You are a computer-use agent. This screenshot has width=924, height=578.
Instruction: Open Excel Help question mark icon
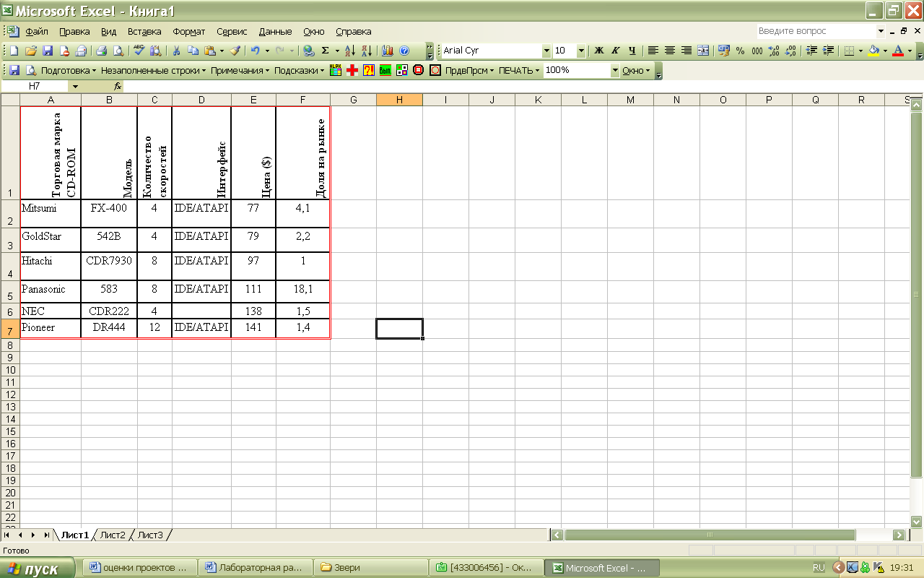(x=404, y=51)
